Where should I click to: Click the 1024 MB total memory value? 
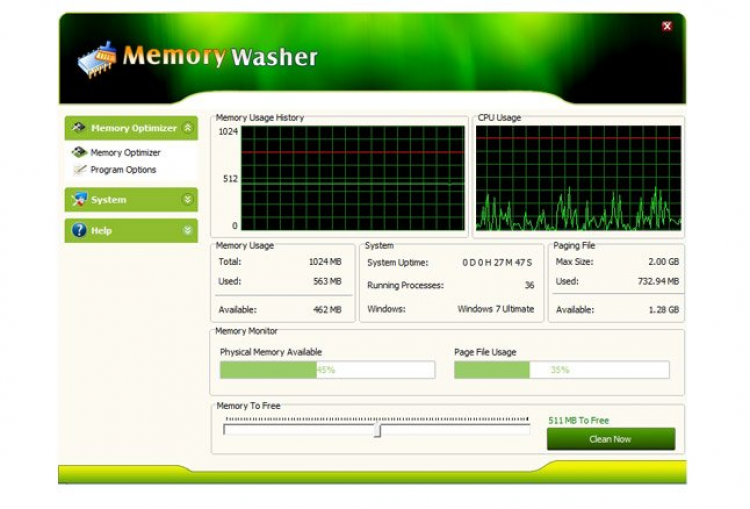point(325,262)
